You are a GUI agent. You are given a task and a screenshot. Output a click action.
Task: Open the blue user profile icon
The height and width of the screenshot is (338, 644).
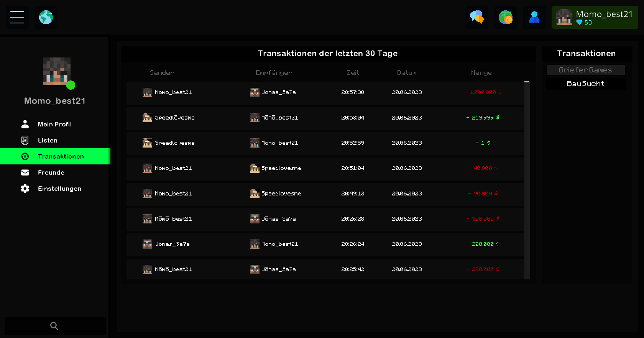(534, 17)
